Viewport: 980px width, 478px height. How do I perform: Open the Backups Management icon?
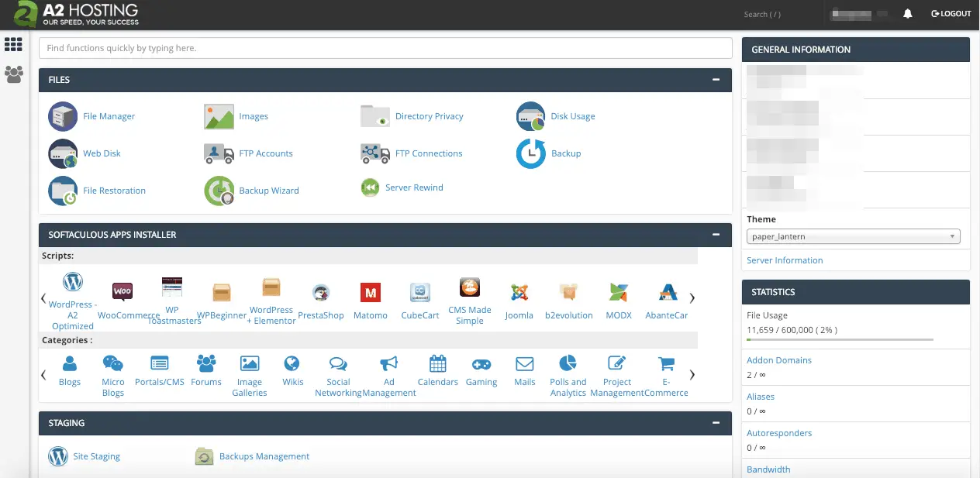205,456
